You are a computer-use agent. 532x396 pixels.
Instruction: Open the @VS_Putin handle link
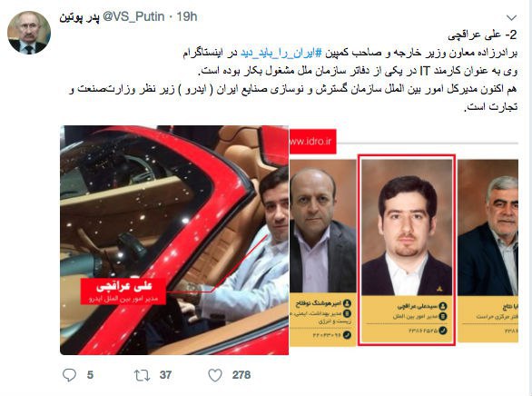pos(133,16)
